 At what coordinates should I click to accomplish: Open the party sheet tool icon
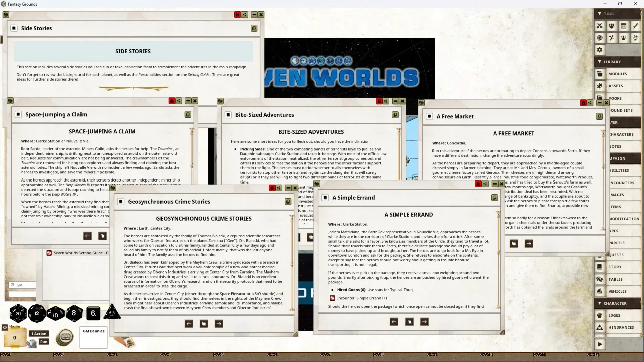[611, 26]
